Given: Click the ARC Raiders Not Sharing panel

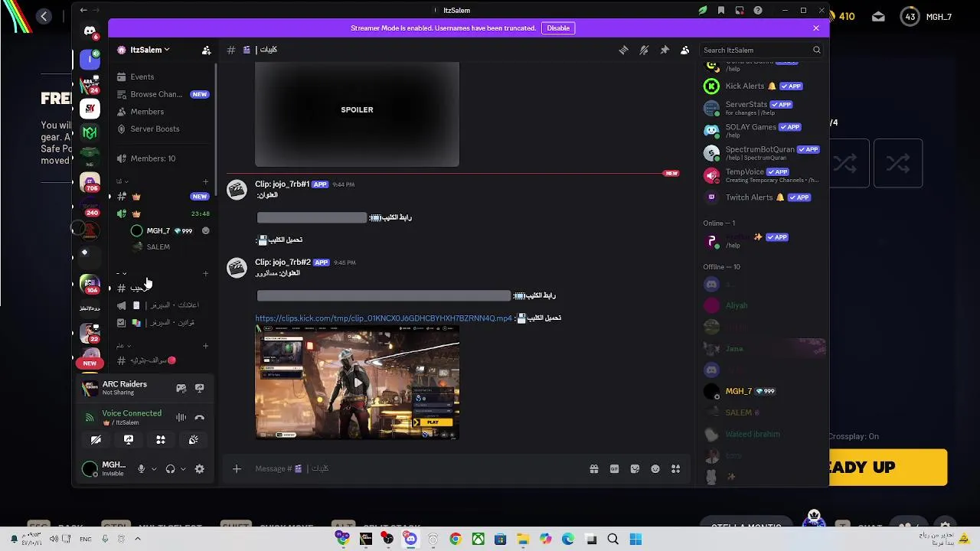Looking at the screenshot, I should coord(126,388).
